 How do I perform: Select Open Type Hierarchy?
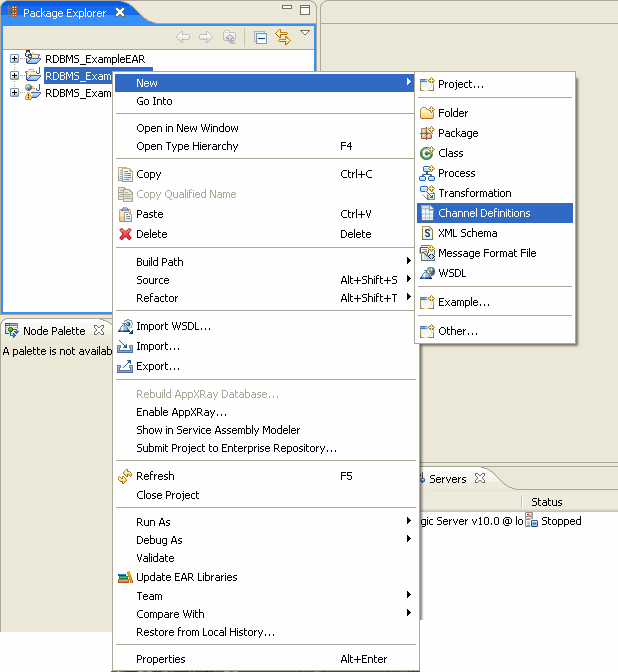(x=266, y=146)
